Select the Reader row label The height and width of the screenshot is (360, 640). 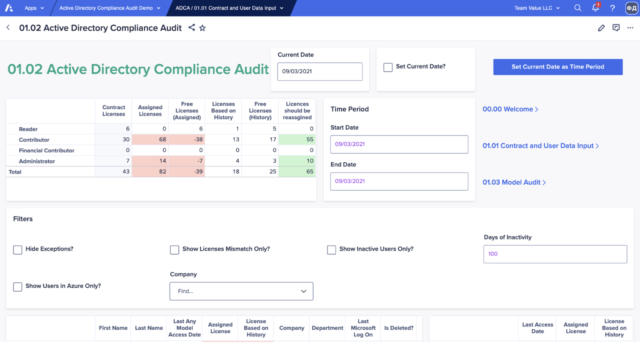28,129
